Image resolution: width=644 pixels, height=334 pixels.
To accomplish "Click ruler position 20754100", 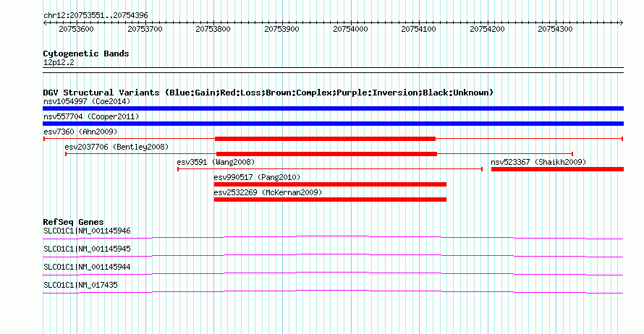I will click(418, 29).
